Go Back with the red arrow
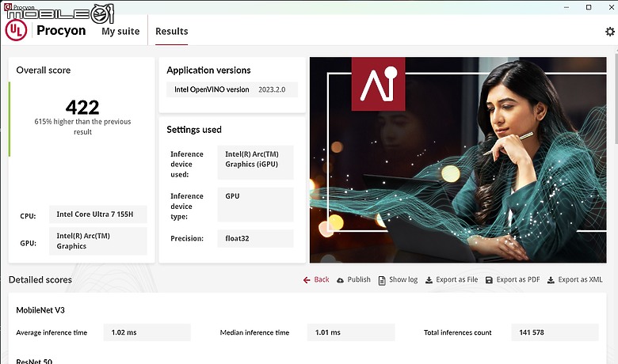 [316, 280]
